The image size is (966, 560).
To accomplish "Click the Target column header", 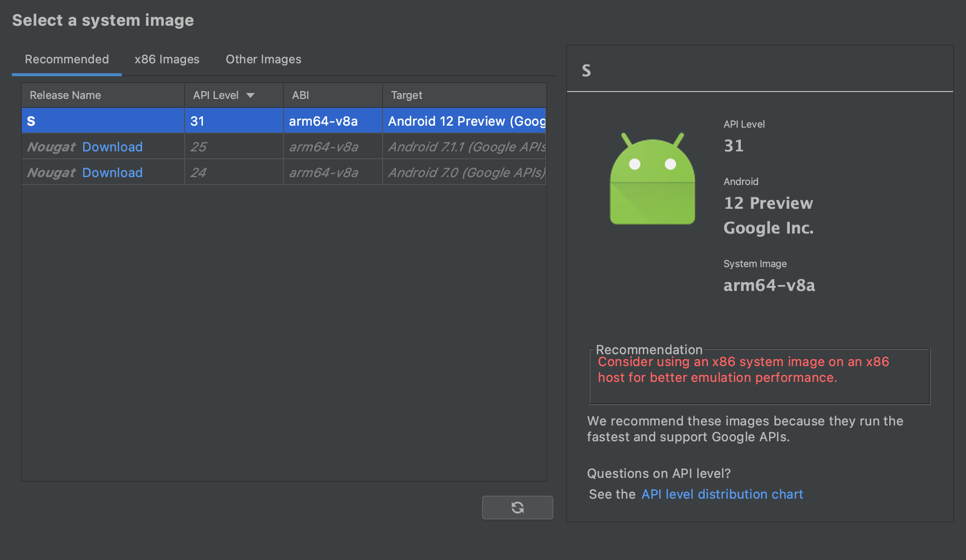I will 464,95.
